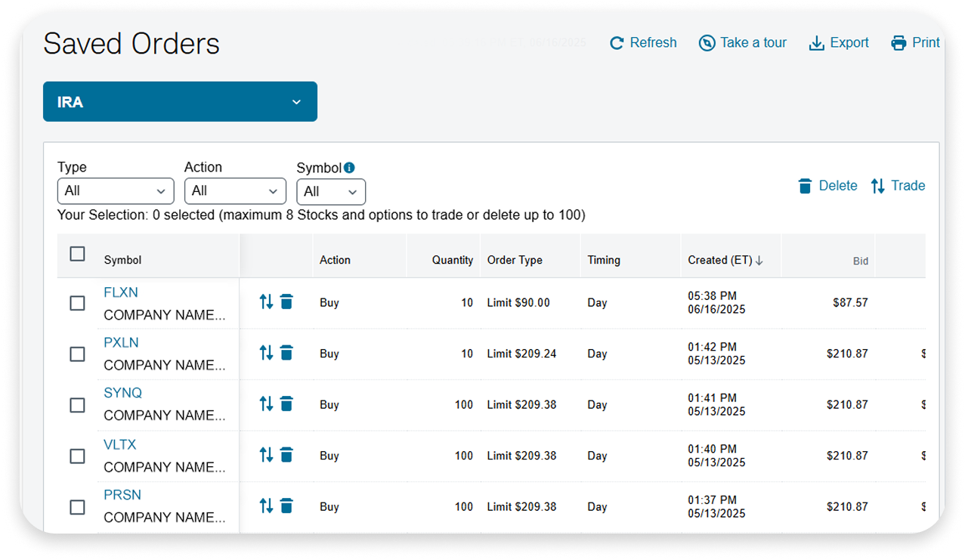Click the bulk Trade arrows icon
965x560 pixels.
click(877, 186)
